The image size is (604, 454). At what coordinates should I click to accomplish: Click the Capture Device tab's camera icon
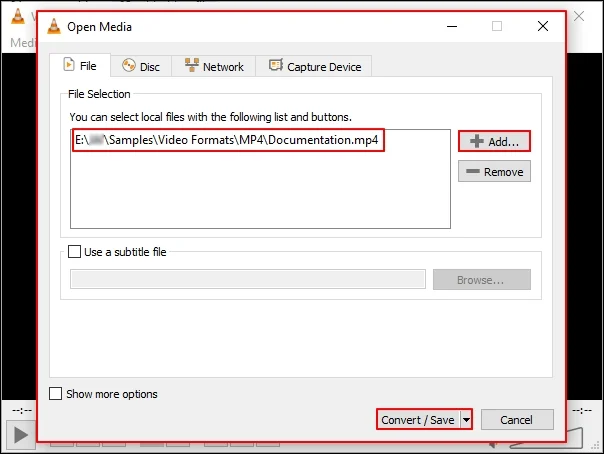tap(272, 66)
